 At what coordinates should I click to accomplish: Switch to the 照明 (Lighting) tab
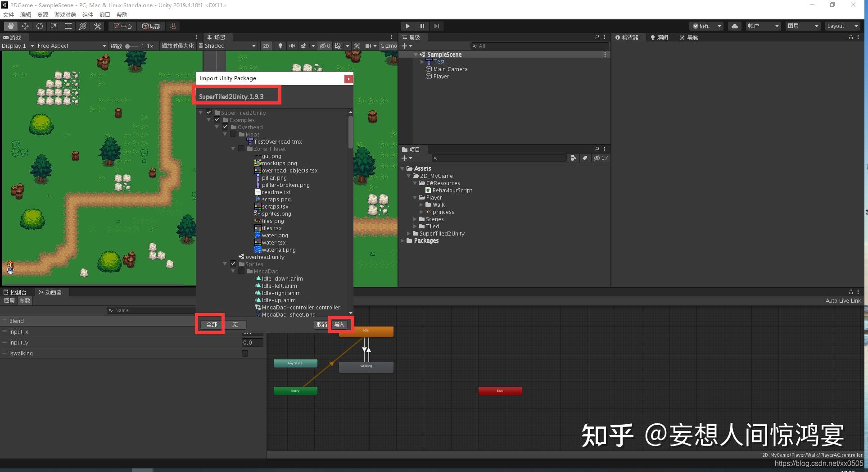point(659,37)
